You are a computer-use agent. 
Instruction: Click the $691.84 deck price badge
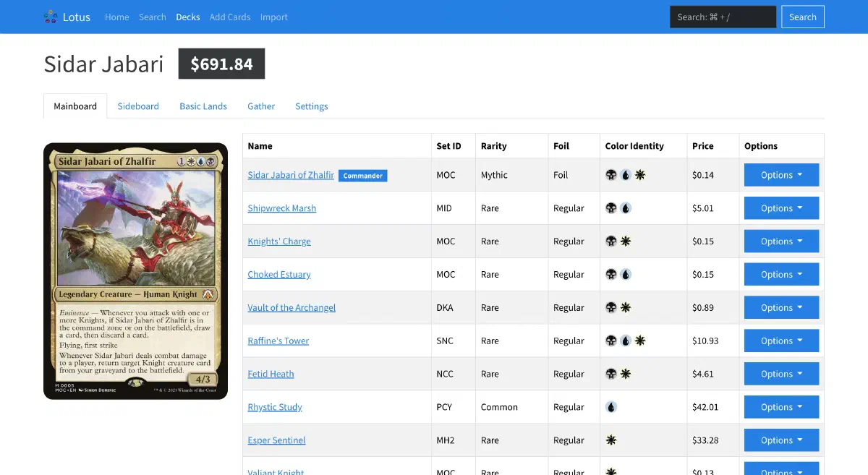[222, 64]
